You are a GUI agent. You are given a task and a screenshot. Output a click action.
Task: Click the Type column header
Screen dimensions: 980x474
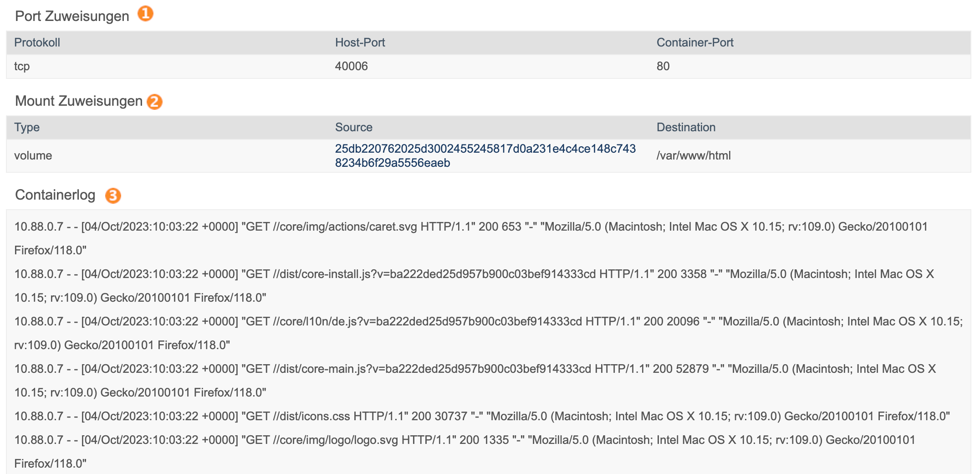tap(27, 127)
